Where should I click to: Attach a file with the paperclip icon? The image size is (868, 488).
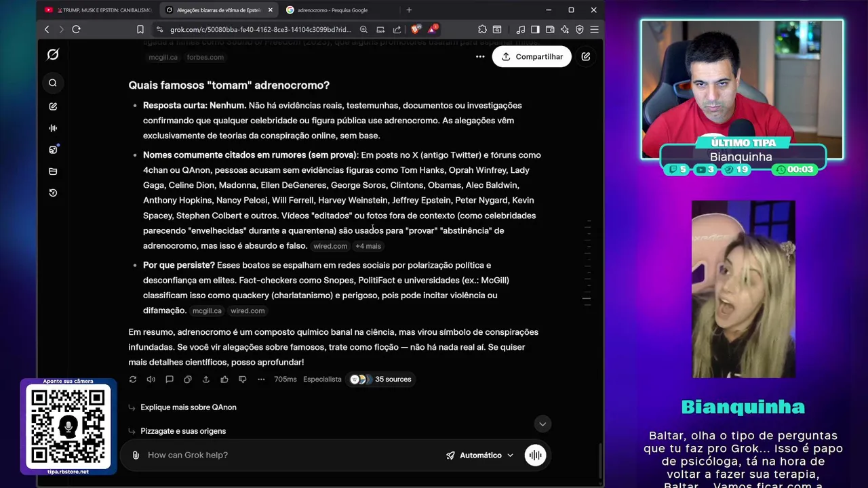[136, 455]
